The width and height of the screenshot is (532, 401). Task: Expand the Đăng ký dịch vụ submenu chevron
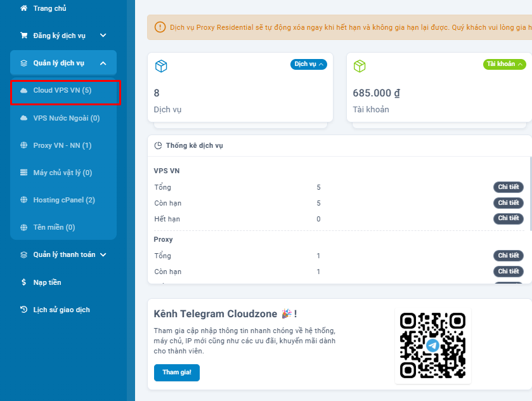click(103, 36)
